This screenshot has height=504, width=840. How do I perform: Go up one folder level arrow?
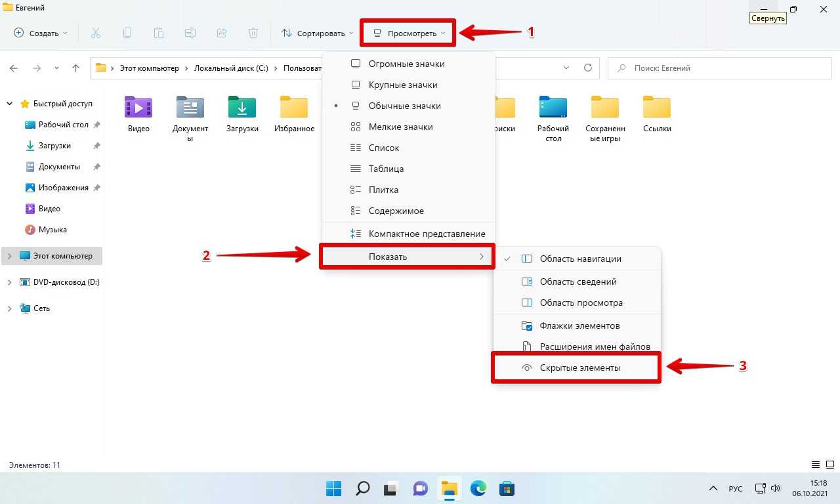76,68
